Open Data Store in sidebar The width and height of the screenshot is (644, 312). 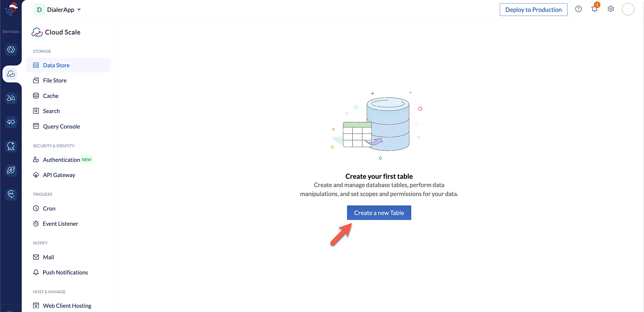click(x=56, y=65)
